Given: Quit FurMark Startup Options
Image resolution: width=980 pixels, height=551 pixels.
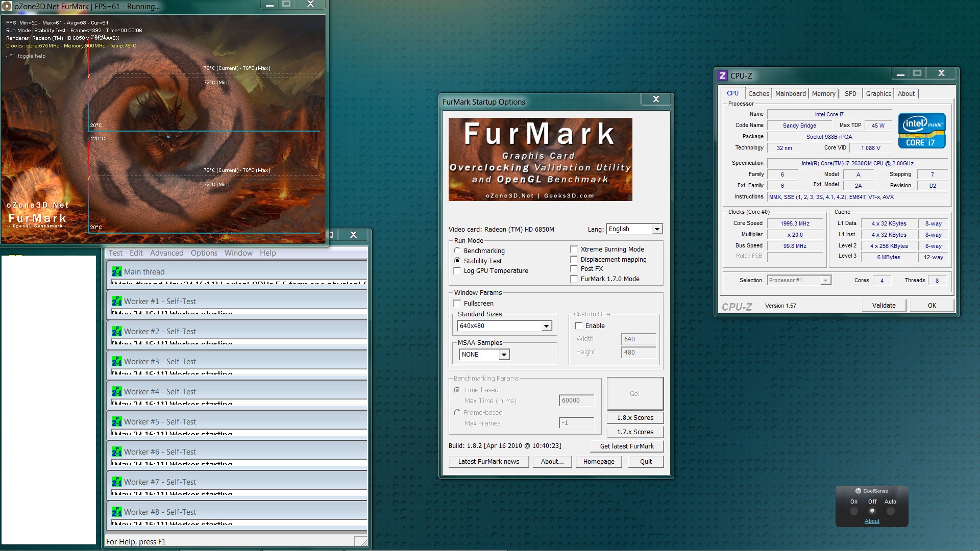Looking at the screenshot, I should pyautogui.click(x=646, y=462).
